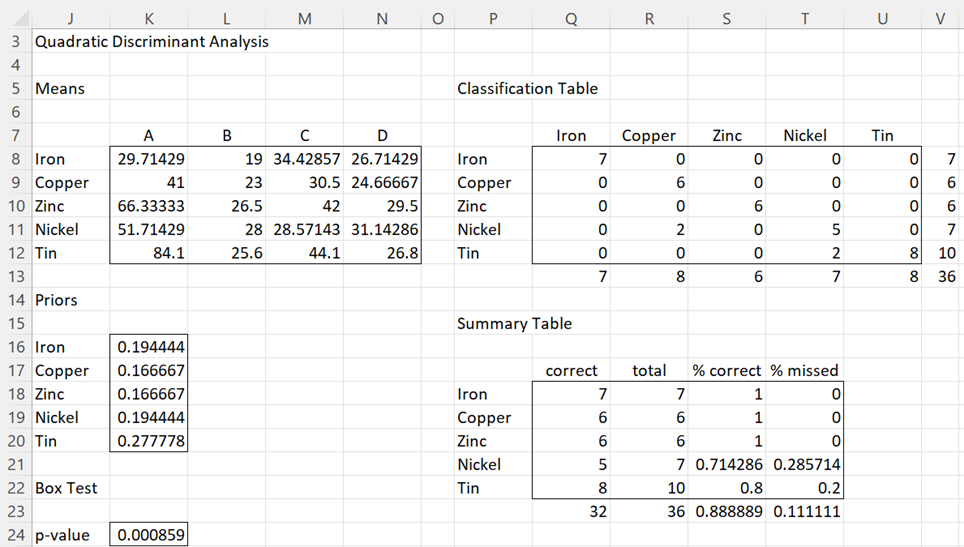Select row 13 header
964x547 pixels.
click(x=15, y=277)
